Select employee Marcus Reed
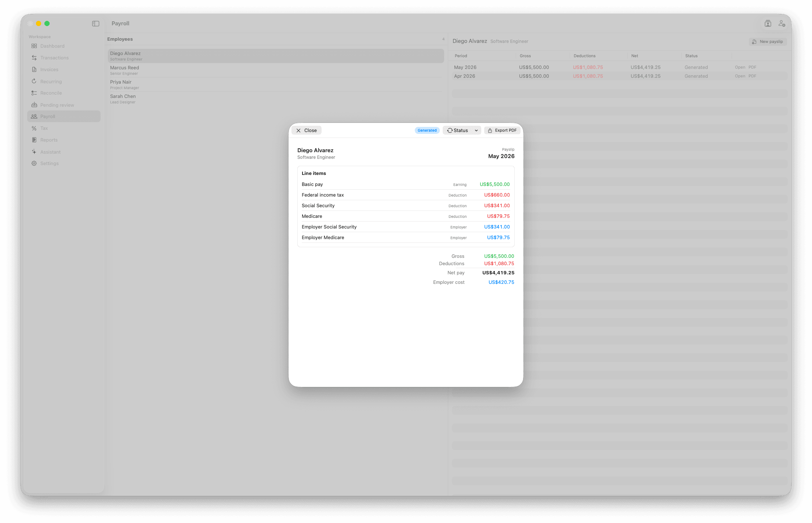The height and width of the screenshot is (523, 812). (x=276, y=70)
